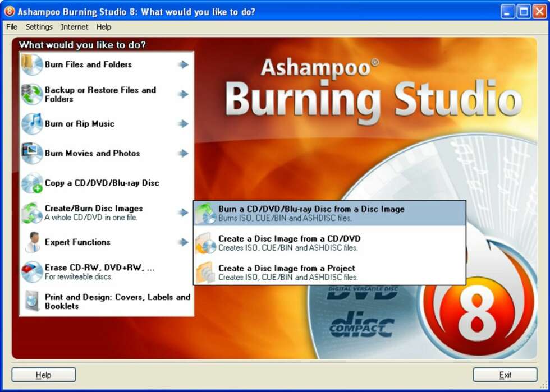
Task: Choose Create/Burn Disc Images label
Action: click(x=94, y=208)
